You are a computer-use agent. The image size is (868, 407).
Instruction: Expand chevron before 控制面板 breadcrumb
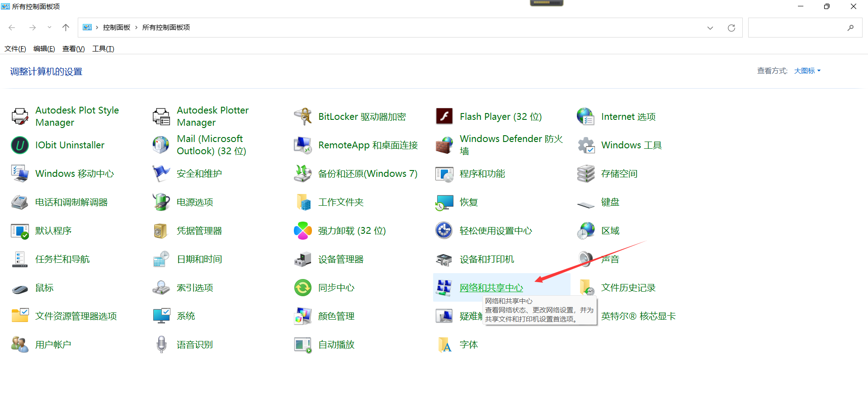97,28
